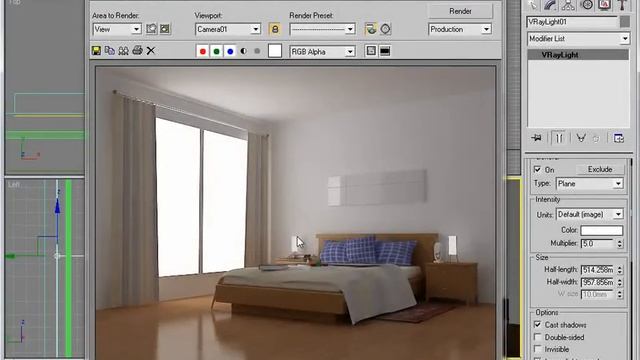
Task: Enable monochrome display
Action: [x=257, y=51]
